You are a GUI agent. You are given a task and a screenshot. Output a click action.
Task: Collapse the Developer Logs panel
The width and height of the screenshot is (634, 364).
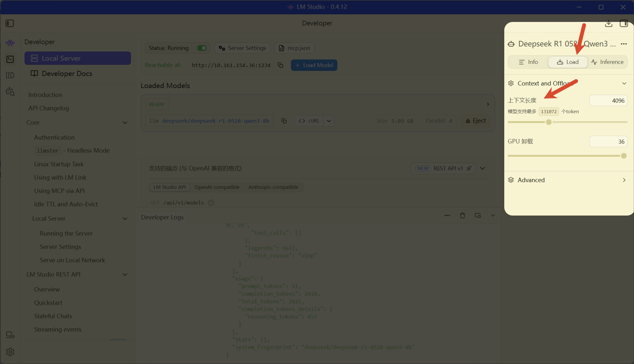[493, 216]
